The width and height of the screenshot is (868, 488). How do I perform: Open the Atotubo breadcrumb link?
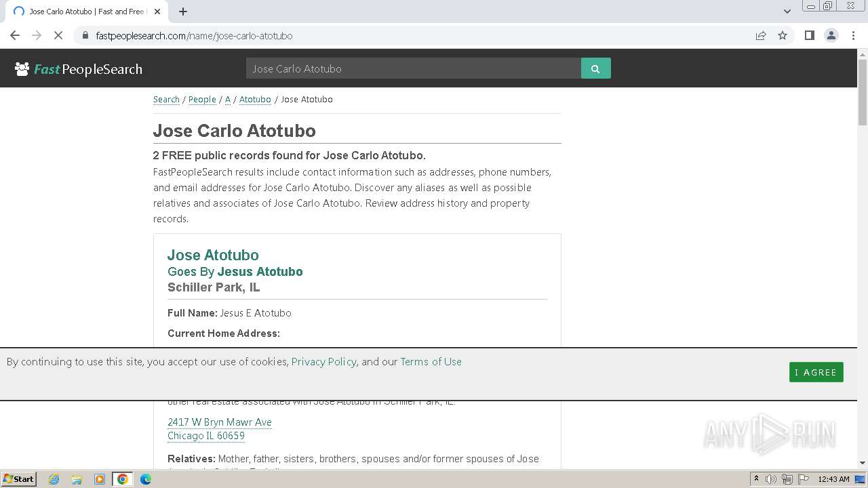tap(255, 99)
